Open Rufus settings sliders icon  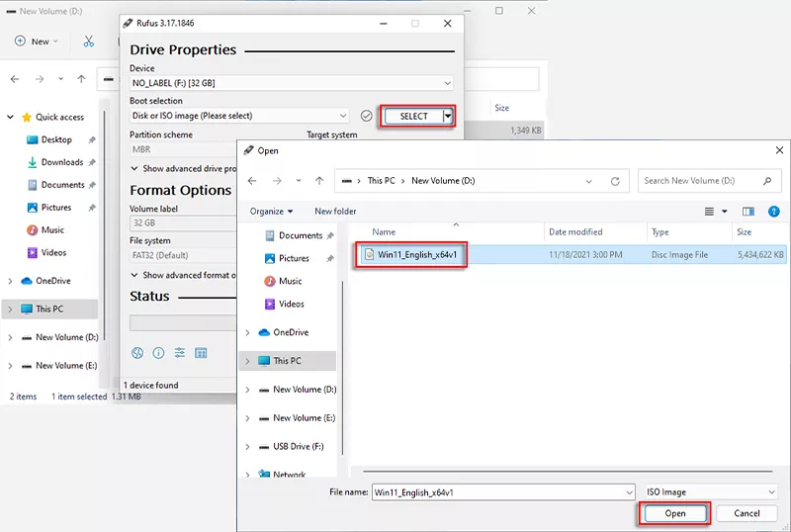click(180, 353)
